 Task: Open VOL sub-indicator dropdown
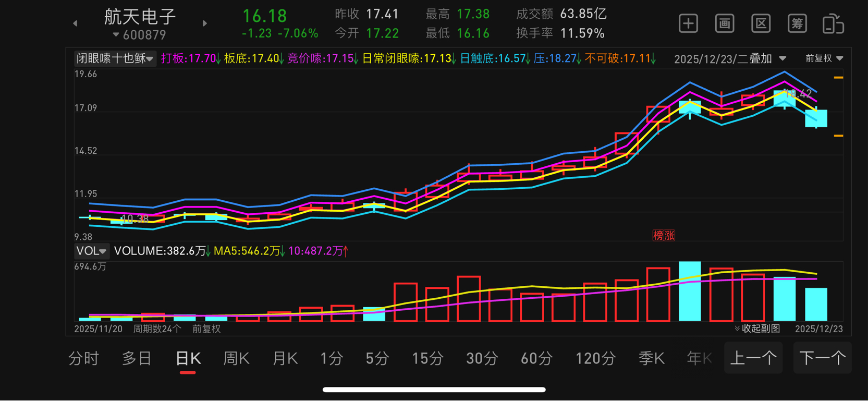[91, 251]
